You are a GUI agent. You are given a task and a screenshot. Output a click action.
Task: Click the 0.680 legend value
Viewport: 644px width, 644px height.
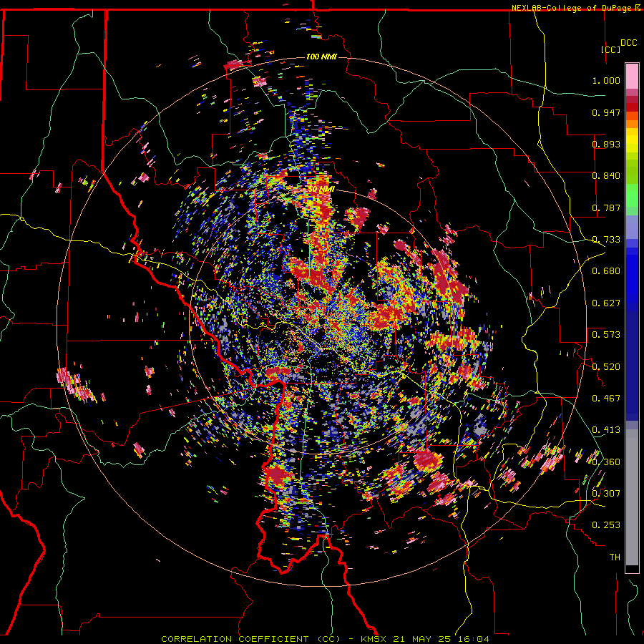click(x=606, y=271)
